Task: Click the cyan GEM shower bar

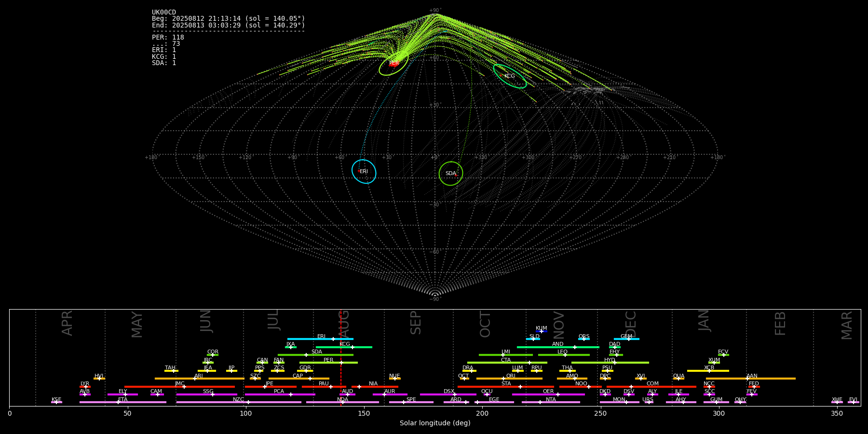Action: click(626, 339)
